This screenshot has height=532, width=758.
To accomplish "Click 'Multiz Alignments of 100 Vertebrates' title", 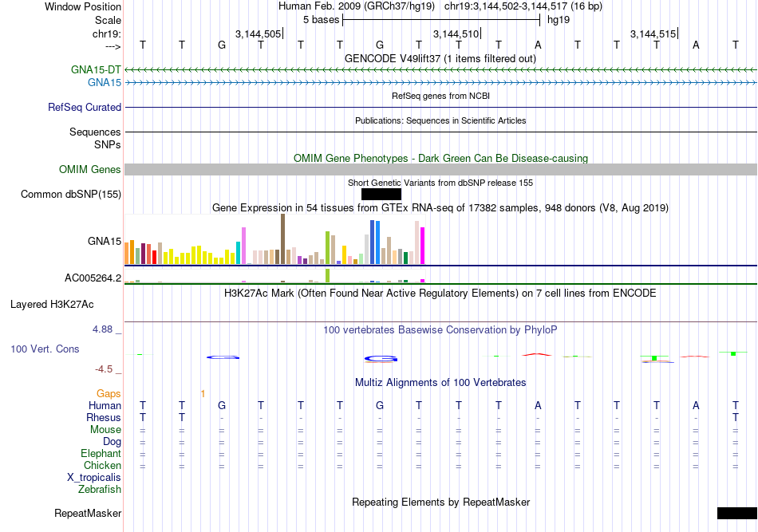I will pyautogui.click(x=440, y=382).
